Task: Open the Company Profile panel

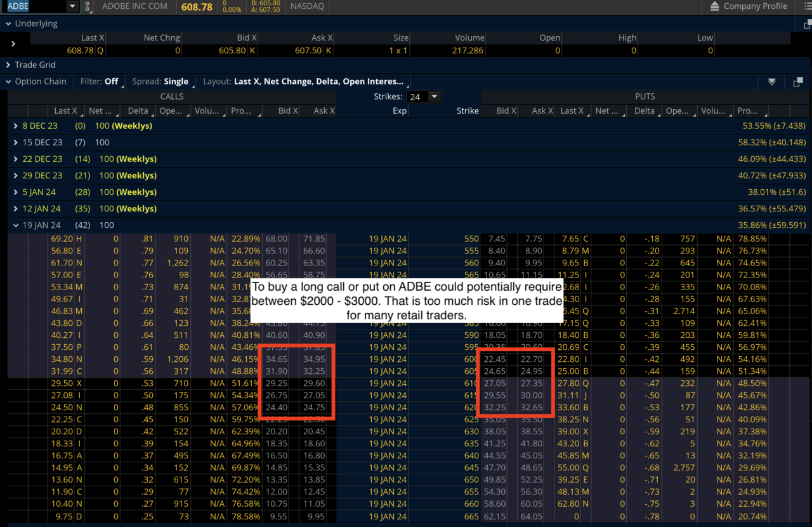Action: tap(748, 6)
